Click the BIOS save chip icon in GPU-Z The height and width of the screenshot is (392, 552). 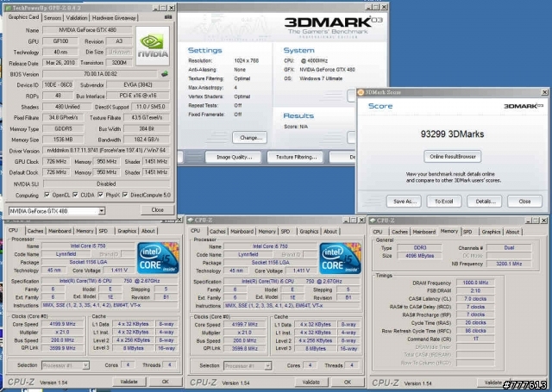[165, 74]
